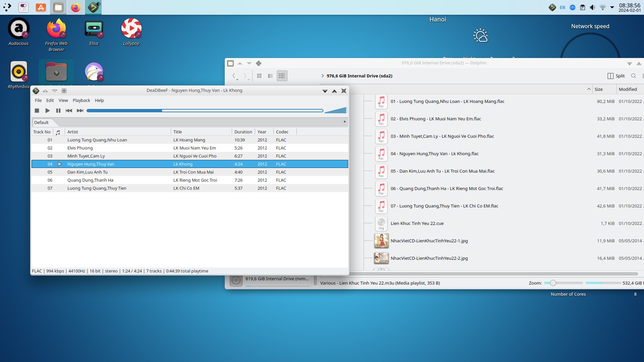
Task: Sort playlist by Artist column header
Action: 117,132
